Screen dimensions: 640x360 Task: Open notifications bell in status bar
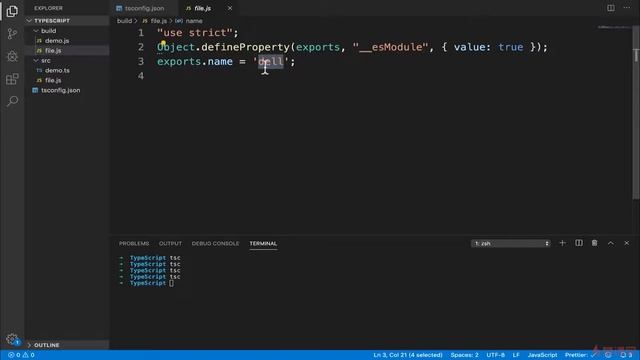click(626, 355)
